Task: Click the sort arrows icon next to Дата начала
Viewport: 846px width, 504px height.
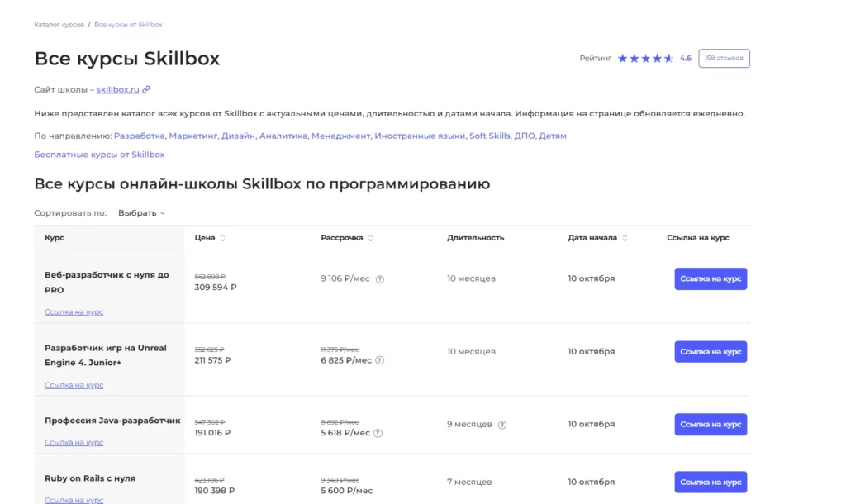Action: (x=625, y=238)
